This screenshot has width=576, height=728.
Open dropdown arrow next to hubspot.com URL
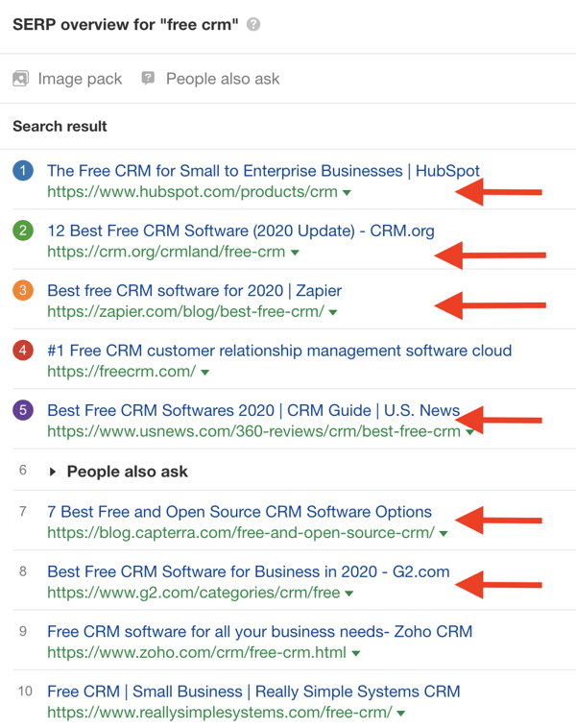(x=347, y=192)
